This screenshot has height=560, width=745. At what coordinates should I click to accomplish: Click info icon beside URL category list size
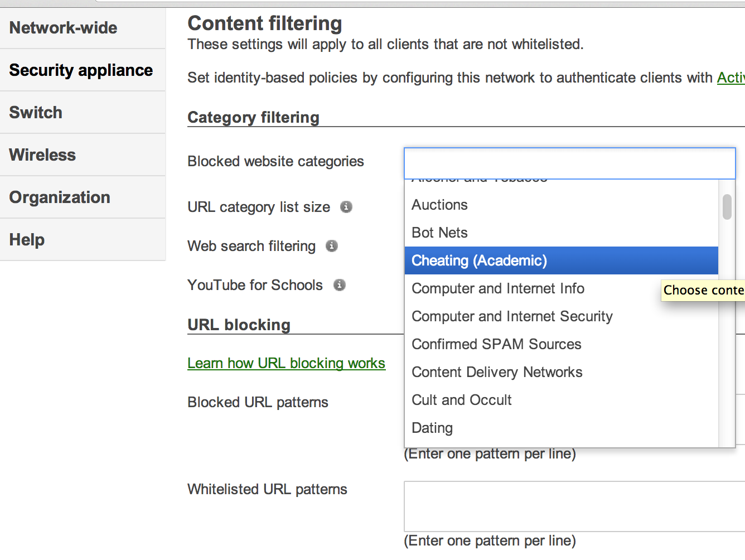point(346,207)
